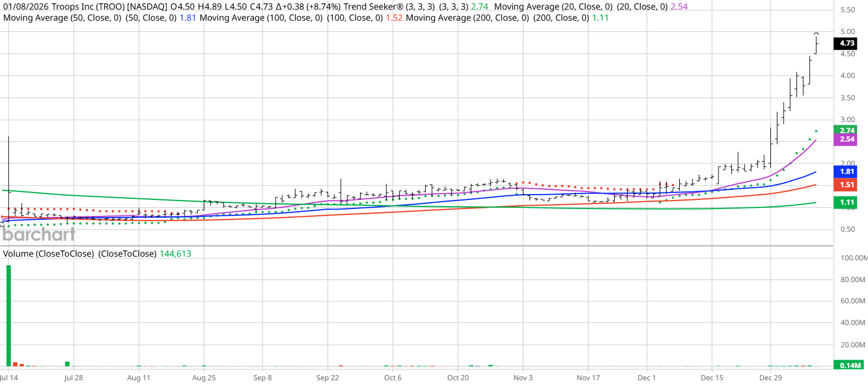
Task: Click the 3.50 price axis label
Action: pyautogui.click(x=848, y=98)
